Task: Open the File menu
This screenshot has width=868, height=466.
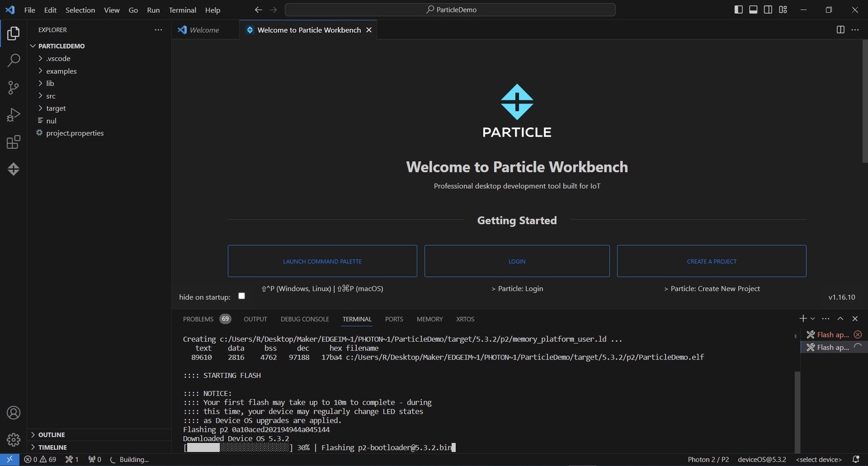Action: (x=30, y=10)
